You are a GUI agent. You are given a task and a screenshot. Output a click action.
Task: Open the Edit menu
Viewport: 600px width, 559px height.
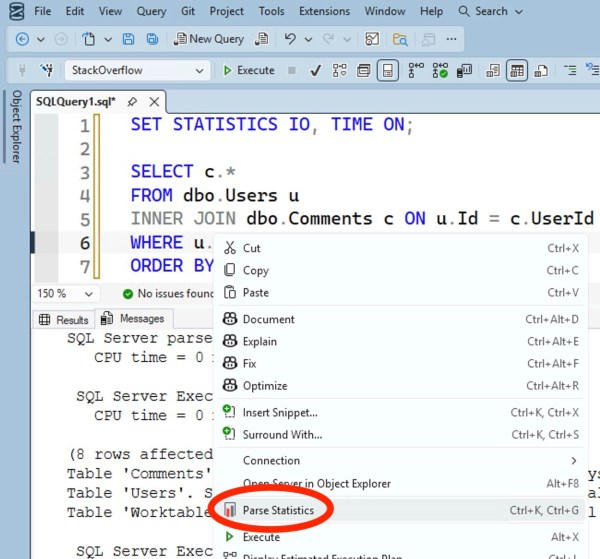(x=75, y=11)
